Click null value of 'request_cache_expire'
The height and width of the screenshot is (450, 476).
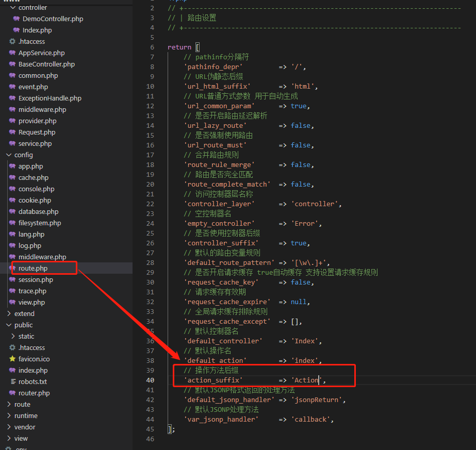299,302
